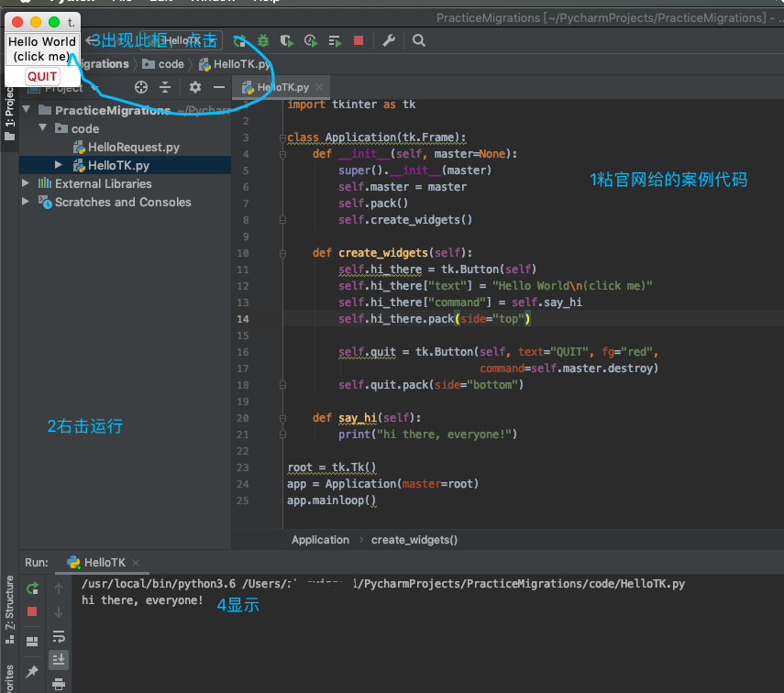Expand the HelloTK.py file node arrow
This screenshot has width=784, height=693.
pyautogui.click(x=59, y=164)
